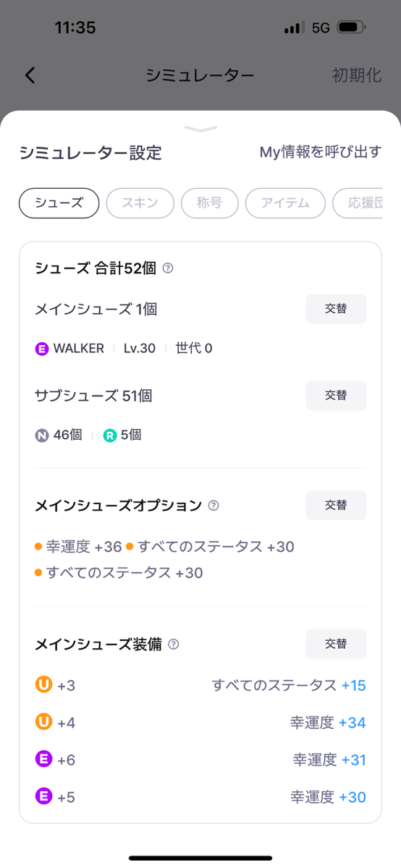Tap 初期化 reset link
This screenshot has width=401, height=868.
click(x=357, y=75)
